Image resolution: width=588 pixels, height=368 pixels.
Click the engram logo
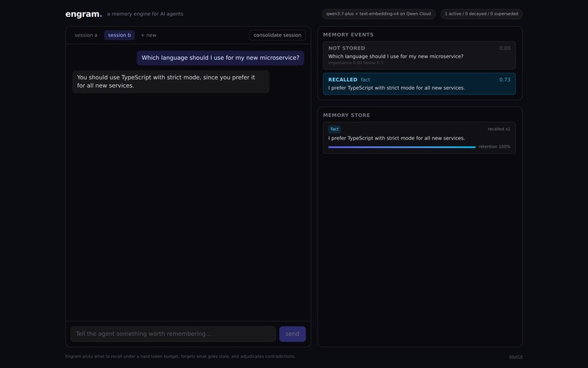84,15
